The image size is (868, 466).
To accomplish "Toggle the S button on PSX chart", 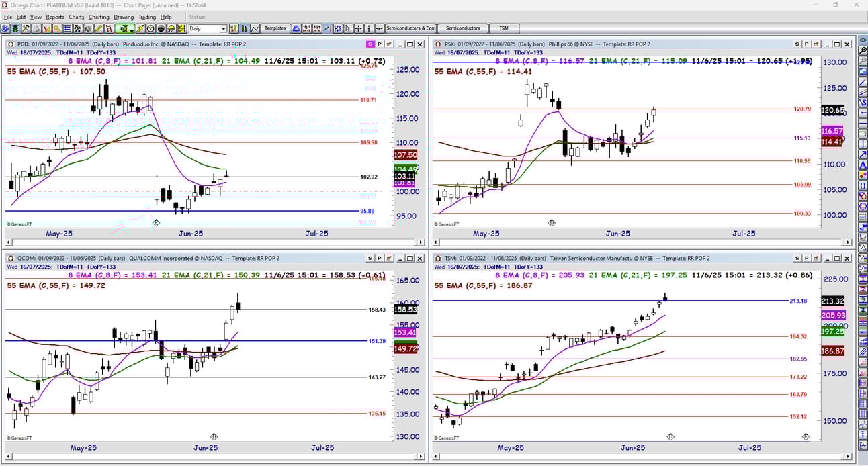I will point(797,44).
